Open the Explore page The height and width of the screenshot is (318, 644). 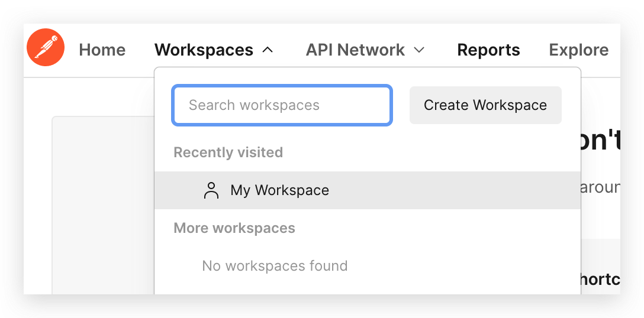tap(578, 50)
